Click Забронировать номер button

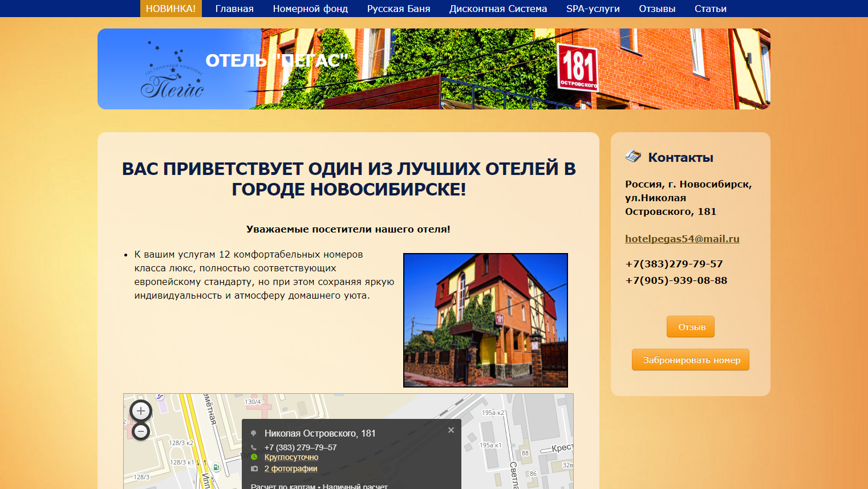pos(690,360)
